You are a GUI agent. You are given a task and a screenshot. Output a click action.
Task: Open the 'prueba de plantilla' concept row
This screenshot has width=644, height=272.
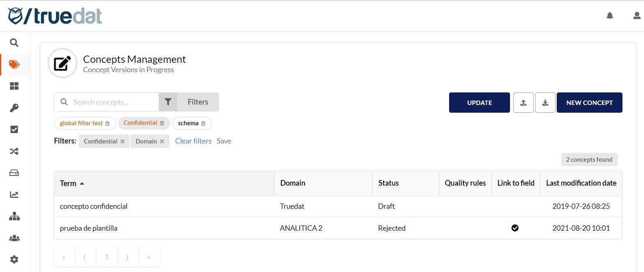point(89,228)
